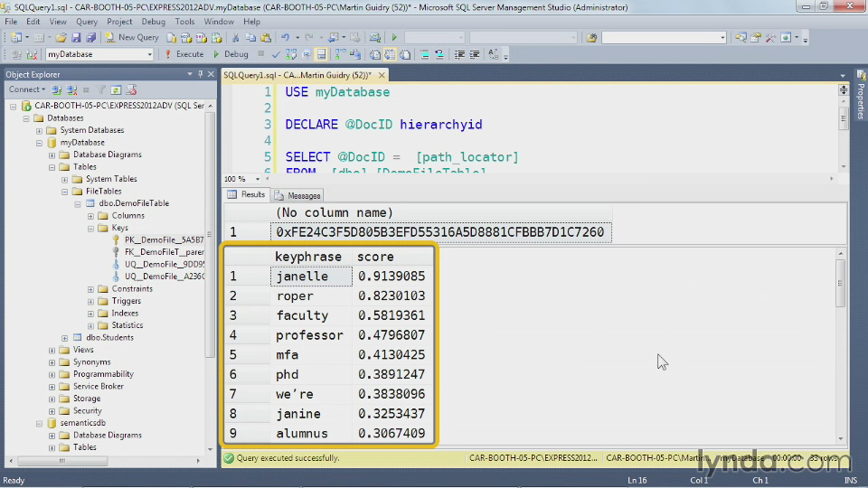Viewport: 868px width, 488px height.
Task: Expand the Programmability folder
Action: (x=52, y=374)
